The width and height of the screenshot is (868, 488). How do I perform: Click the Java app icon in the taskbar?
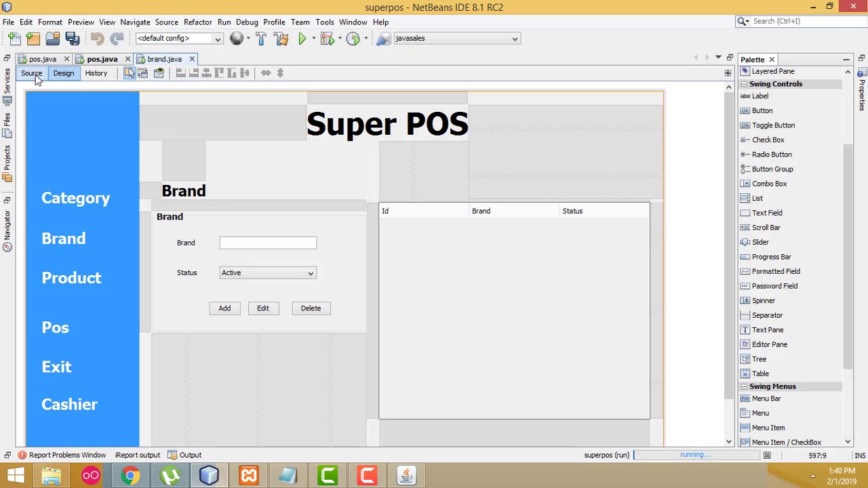(x=406, y=475)
